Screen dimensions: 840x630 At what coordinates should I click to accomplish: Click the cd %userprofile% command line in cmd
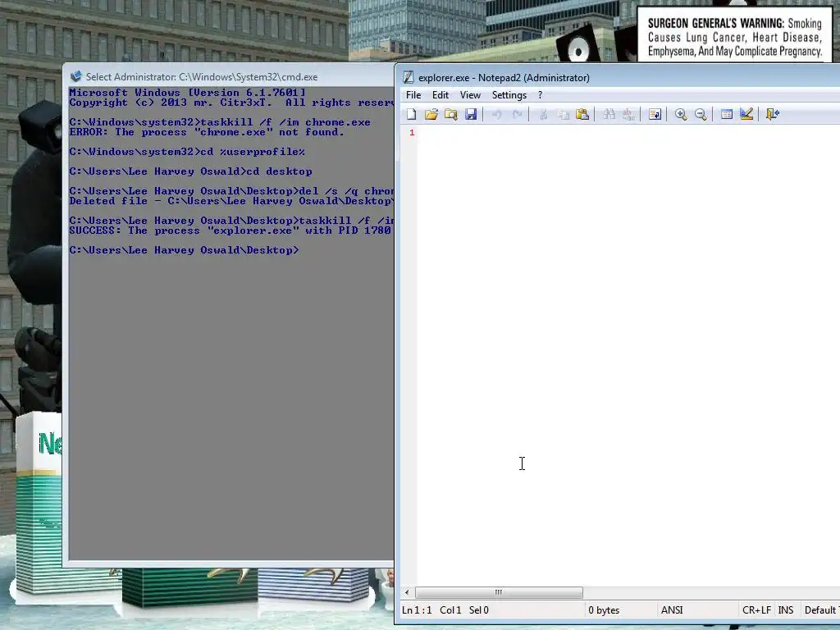[x=187, y=152]
